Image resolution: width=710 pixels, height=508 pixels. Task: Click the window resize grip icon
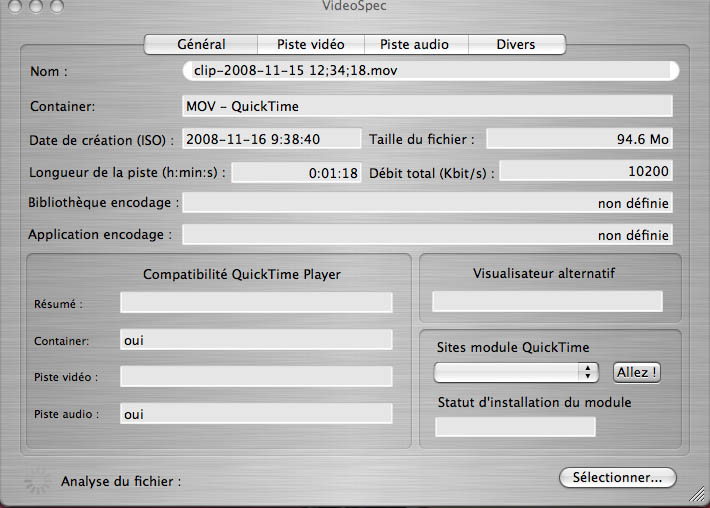pyautogui.click(x=697, y=494)
